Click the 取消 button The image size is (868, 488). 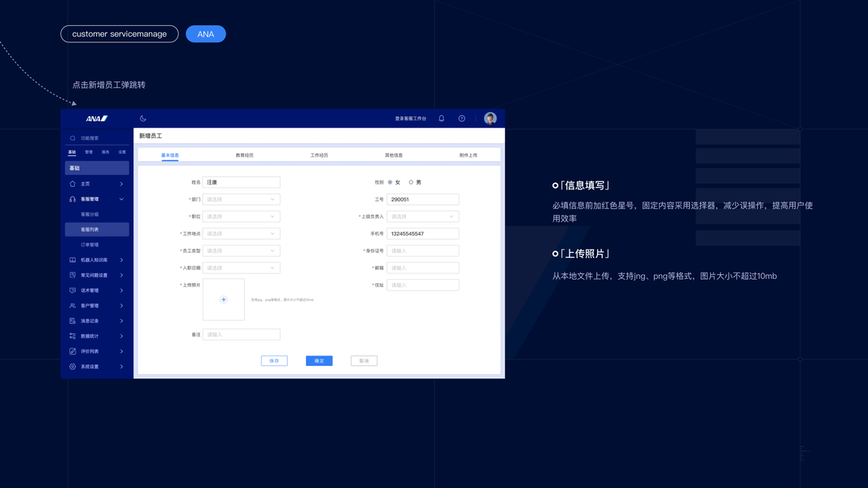(x=364, y=361)
